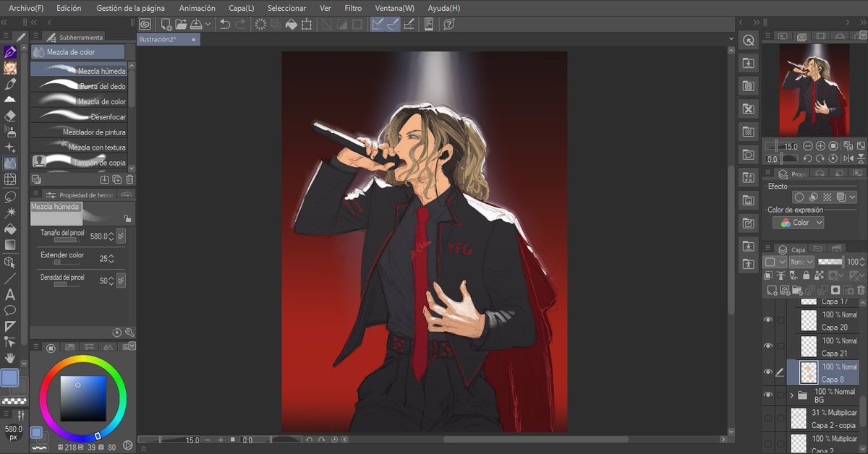The image size is (868, 454).
Task: Open the Color expression dropdown
Action: click(798, 223)
